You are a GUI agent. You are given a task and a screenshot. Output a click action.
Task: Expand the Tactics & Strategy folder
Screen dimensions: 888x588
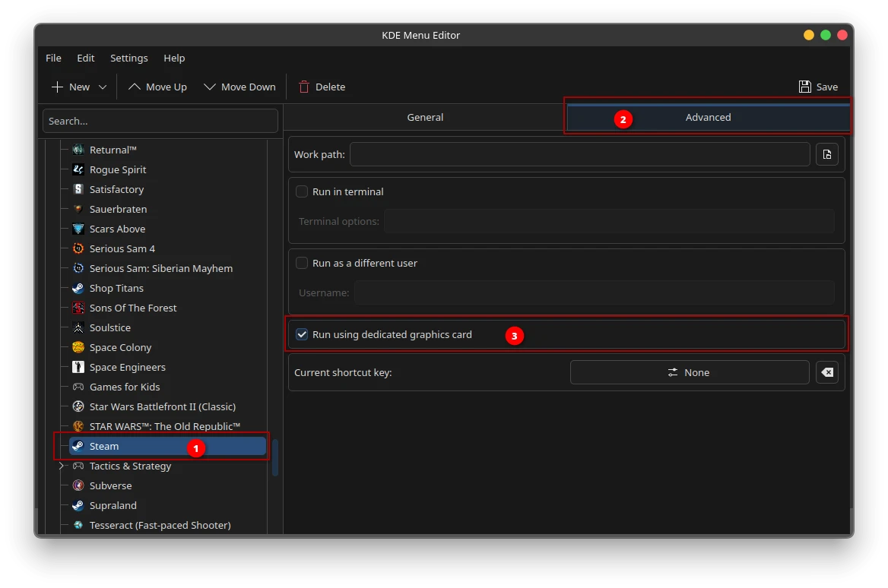coord(61,466)
